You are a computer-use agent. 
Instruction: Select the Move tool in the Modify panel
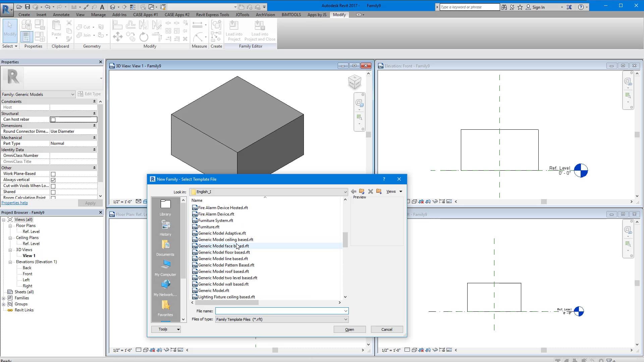(x=117, y=37)
